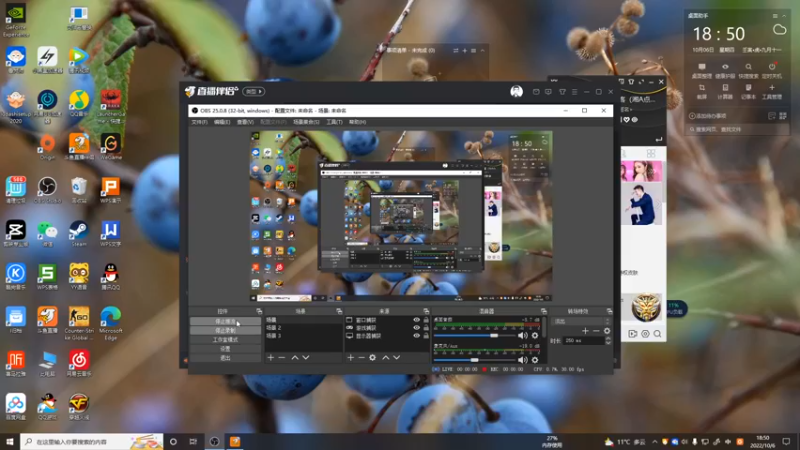The width and height of the screenshot is (800, 450).
Task: Open WeGame desktop shortcut
Action: pos(111,146)
